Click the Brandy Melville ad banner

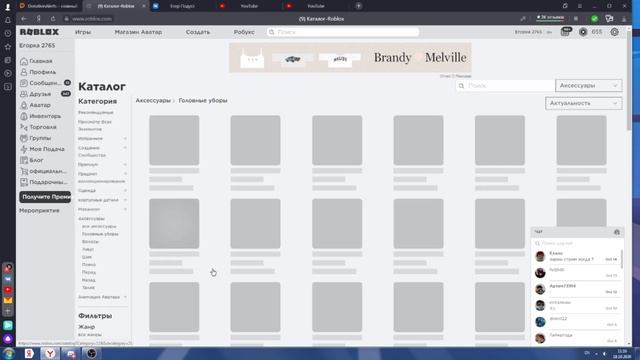click(350, 58)
